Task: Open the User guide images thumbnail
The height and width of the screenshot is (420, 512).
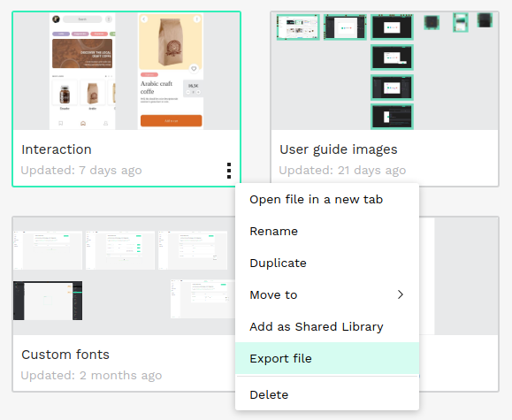Action: tap(385, 72)
